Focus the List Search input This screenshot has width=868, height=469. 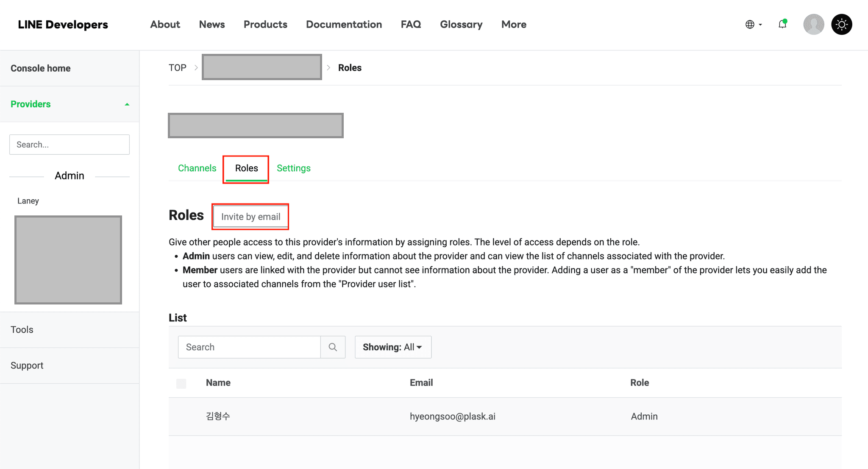(249, 347)
